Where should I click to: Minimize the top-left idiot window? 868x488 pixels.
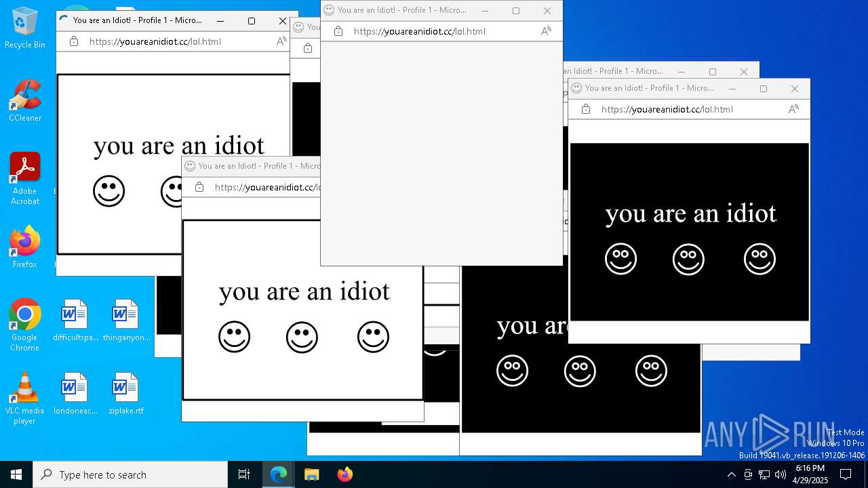pyautogui.click(x=220, y=21)
